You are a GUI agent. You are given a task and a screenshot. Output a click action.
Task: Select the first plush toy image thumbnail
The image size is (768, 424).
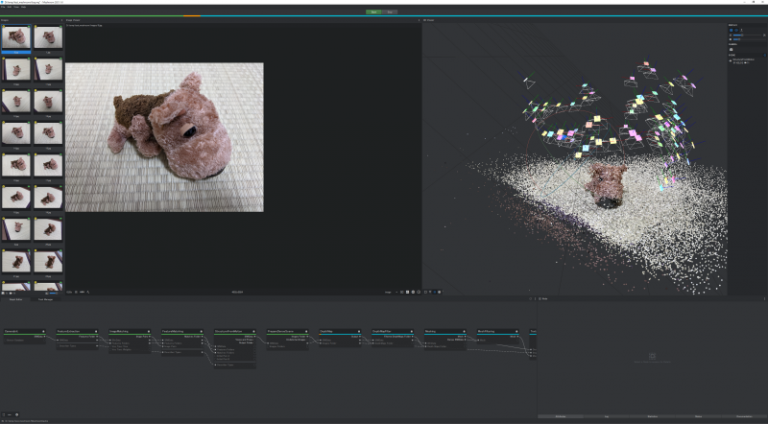click(16, 37)
